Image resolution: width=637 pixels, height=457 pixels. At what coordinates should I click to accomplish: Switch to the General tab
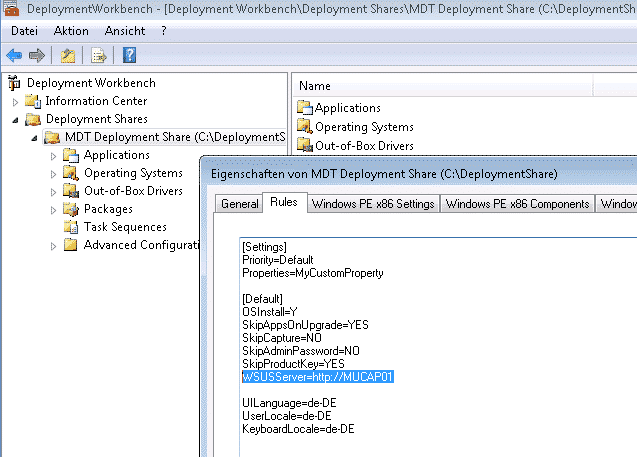240,204
